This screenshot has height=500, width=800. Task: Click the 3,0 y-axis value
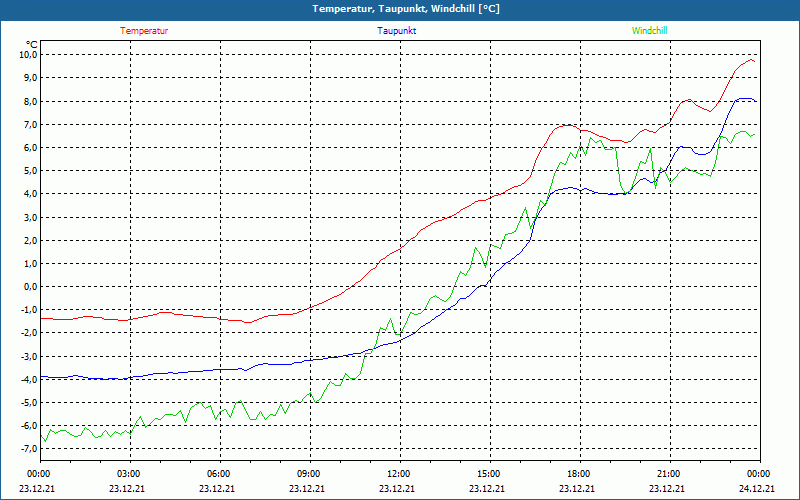(30, 217)
